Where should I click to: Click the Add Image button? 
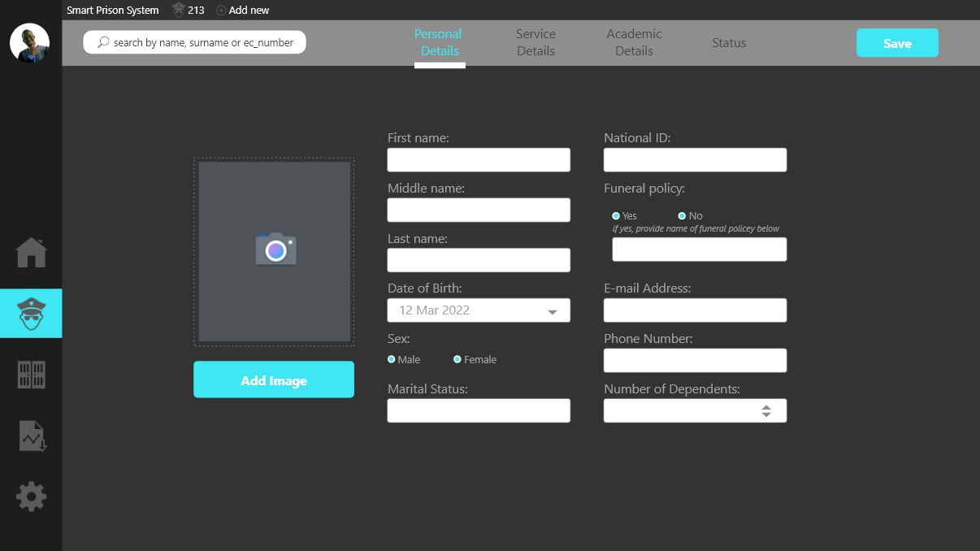tap(274, 380)
